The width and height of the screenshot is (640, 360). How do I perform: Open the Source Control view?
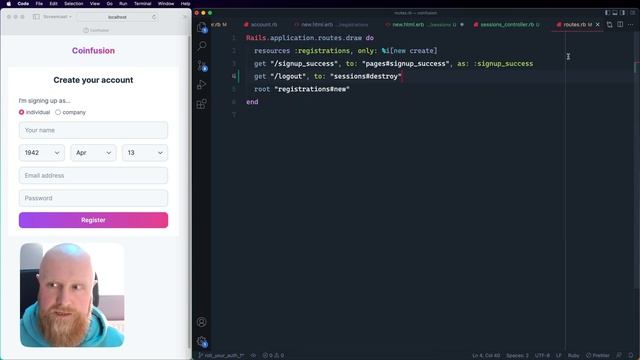(202, 65)
